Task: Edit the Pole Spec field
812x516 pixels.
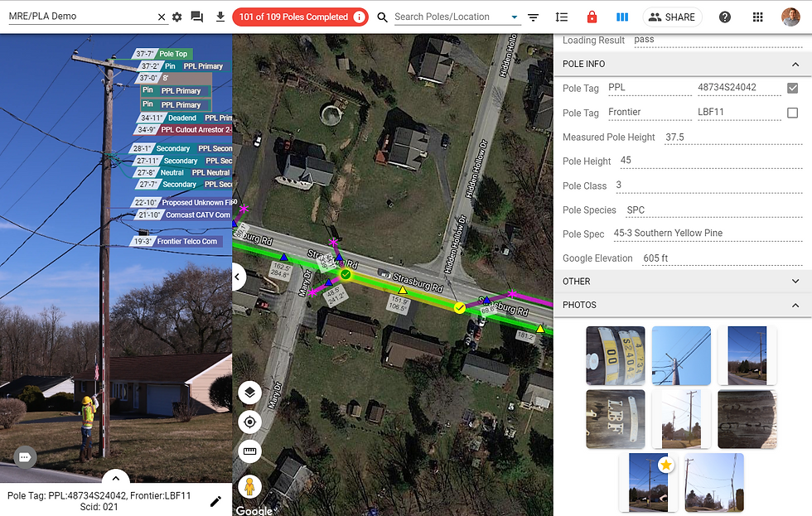Action: point(708,234)
